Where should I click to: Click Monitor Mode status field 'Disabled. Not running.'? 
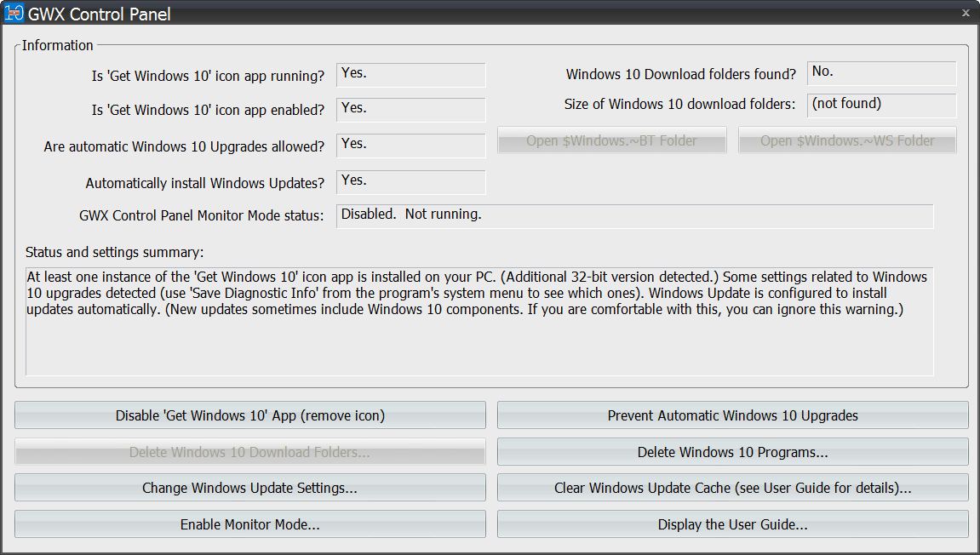pyautogui.click(x=634, y=216)
